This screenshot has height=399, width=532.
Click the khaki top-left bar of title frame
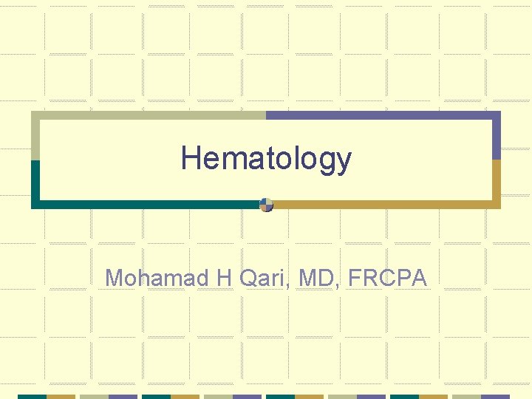[x=148, y=115]
